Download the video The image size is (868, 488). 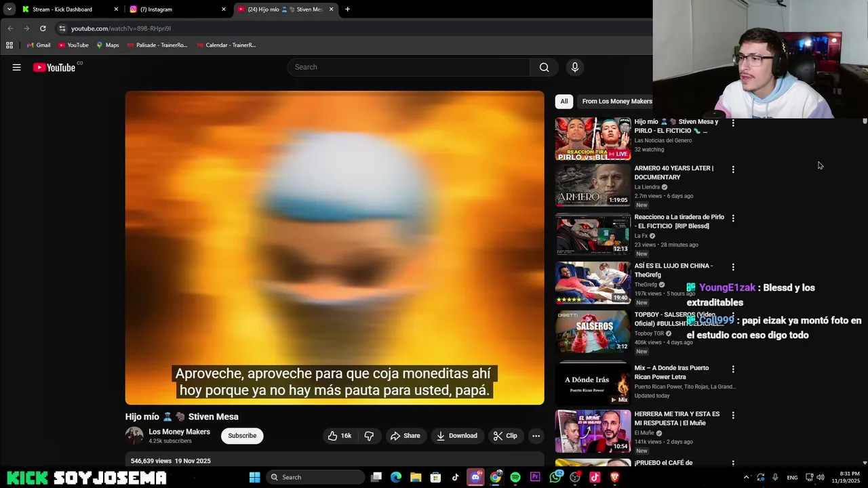coord(456,436)
